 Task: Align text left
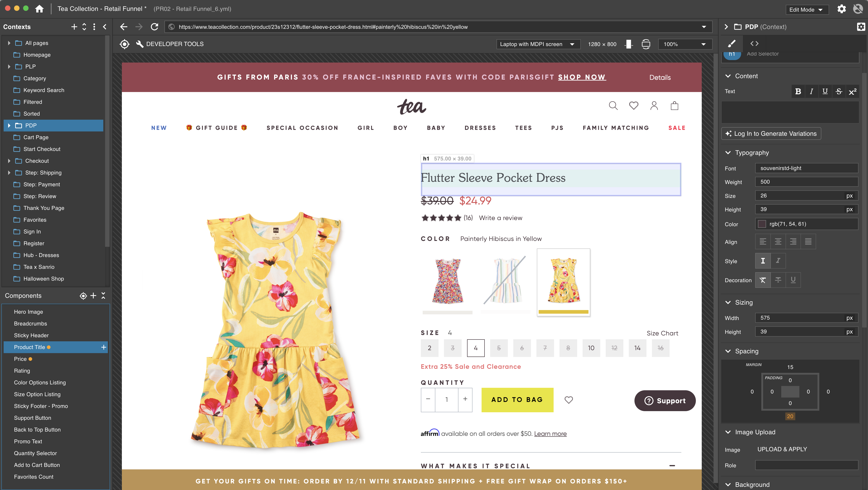pyautogui.click(x=763, y=241)
